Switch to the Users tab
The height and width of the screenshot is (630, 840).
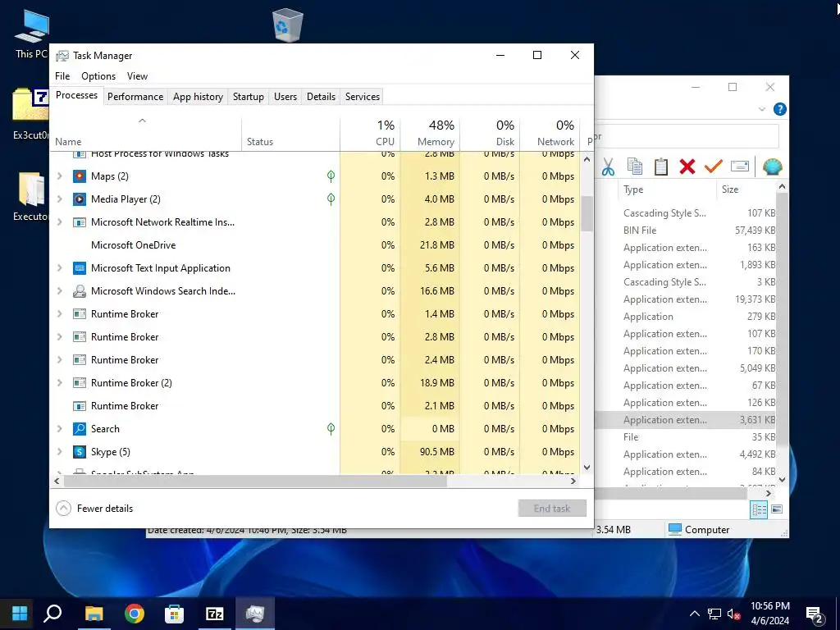(285, 97)
